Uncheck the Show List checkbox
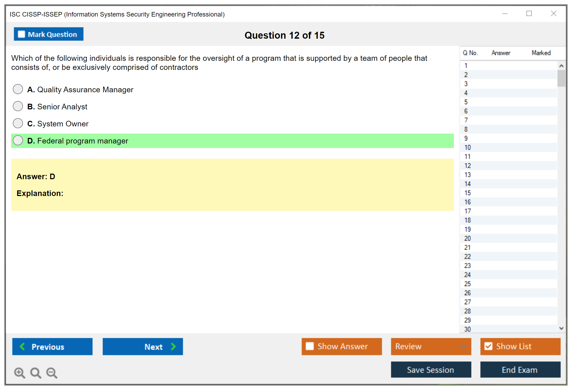The image size is (574, 392). coord(488,346)
